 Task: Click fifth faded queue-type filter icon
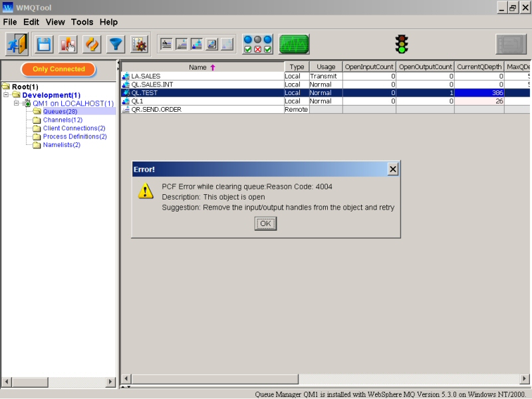[227, 44]
